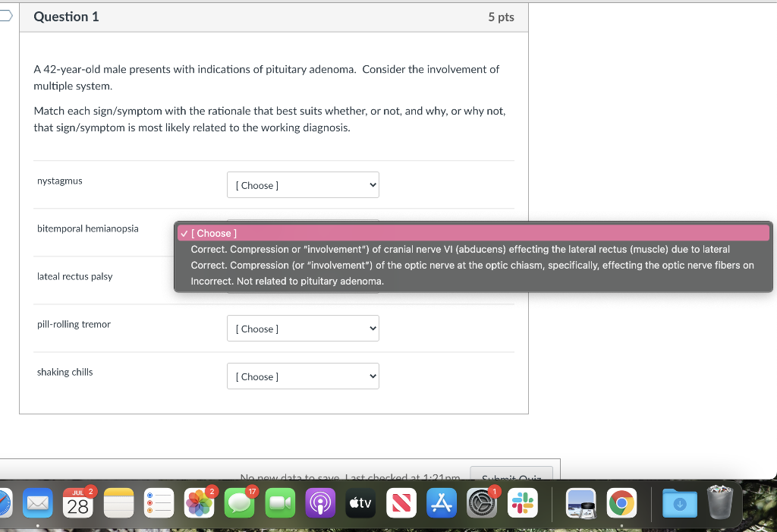Click the 'Match each sign/symptom' instructions paragraph
Screen dimensions: 777x532
click(x=269, y=119)
